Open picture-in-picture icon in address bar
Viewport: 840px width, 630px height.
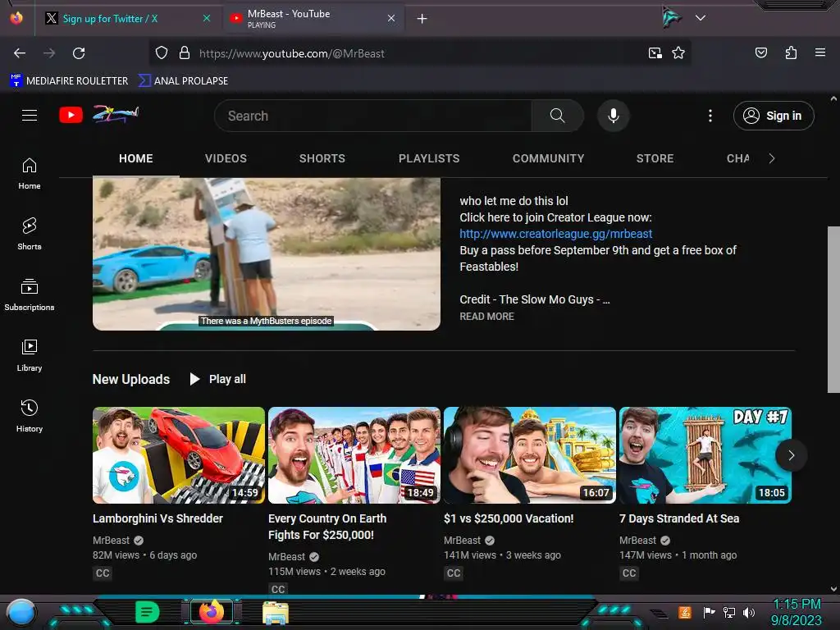point(655,53)
